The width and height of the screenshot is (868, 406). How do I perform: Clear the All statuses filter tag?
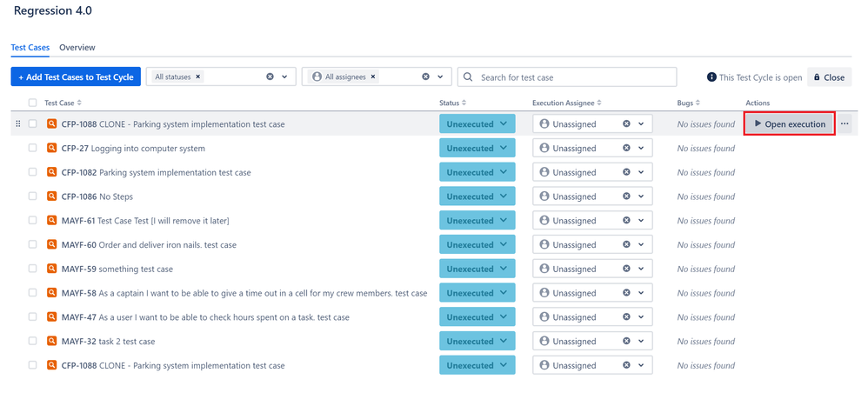point(198,77)
